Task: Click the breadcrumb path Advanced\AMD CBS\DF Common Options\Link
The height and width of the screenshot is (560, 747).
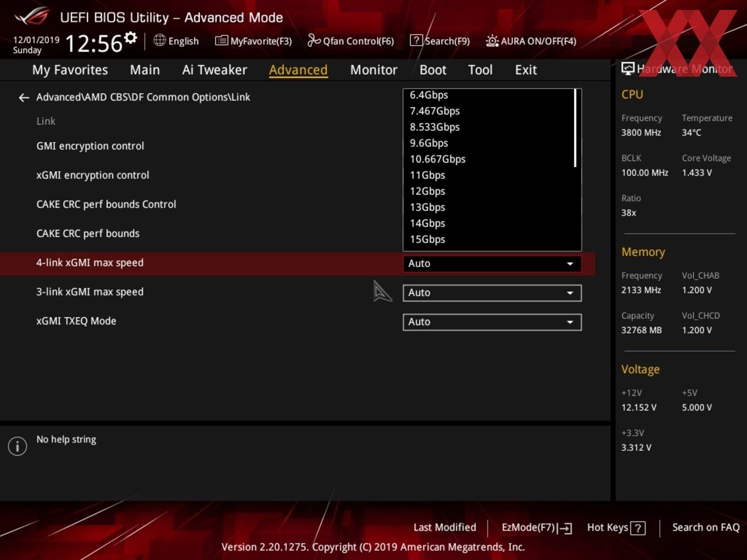Action: pos(143,97)
